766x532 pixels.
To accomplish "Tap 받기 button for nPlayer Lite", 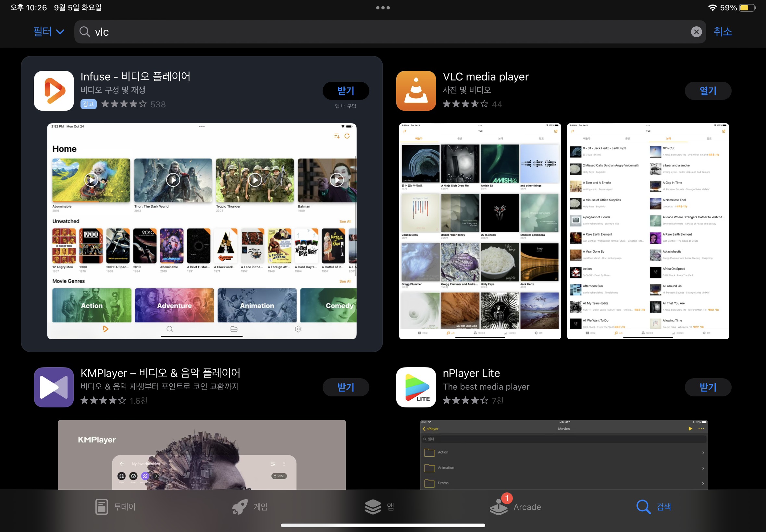I will (x=708, y=387).
